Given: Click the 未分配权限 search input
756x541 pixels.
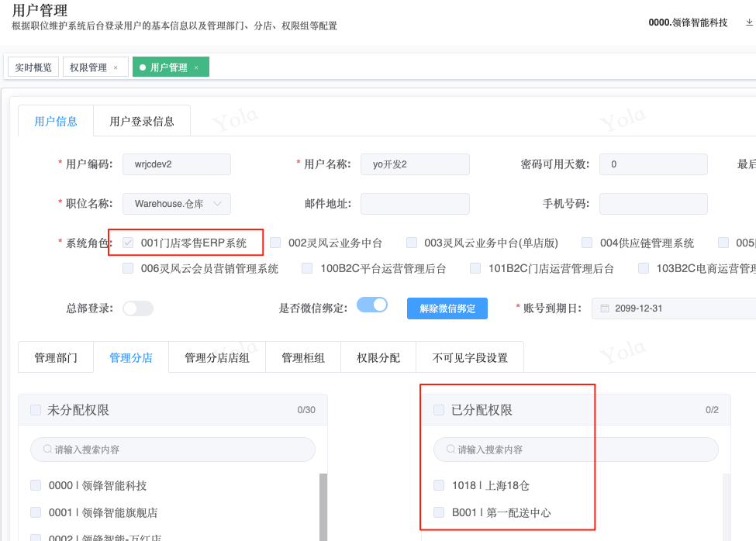Looking at the screenshot, I should [x=173, y=450].
